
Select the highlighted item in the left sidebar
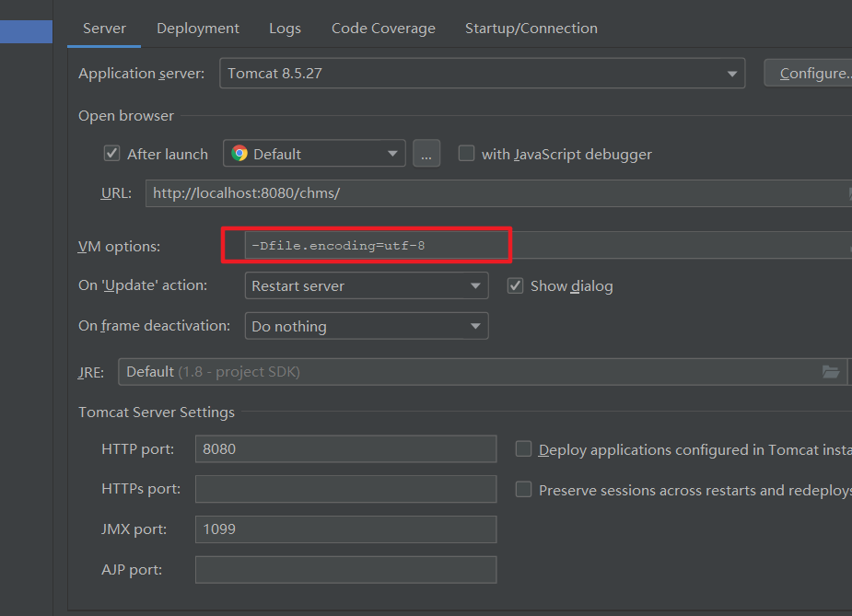click(26, 31)
